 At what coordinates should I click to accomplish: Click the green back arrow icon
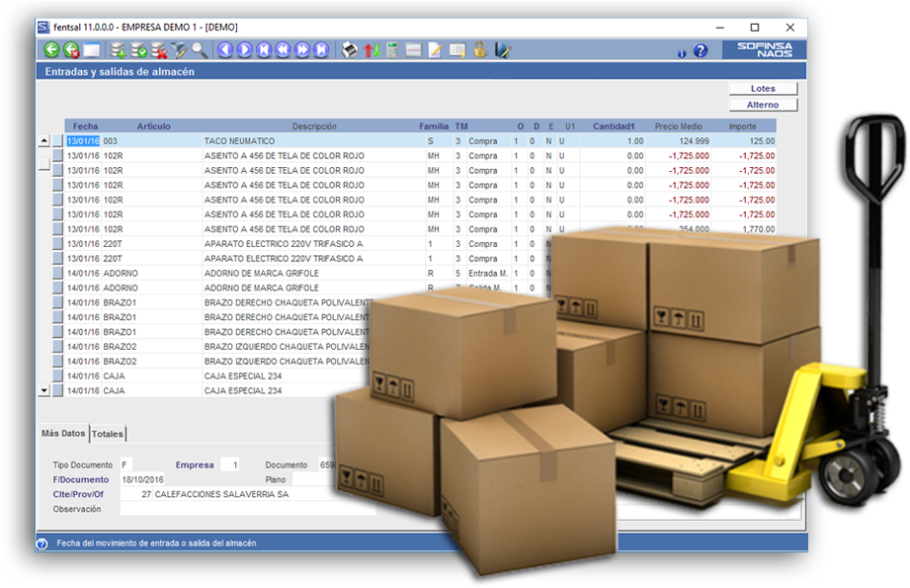(51, 49)
